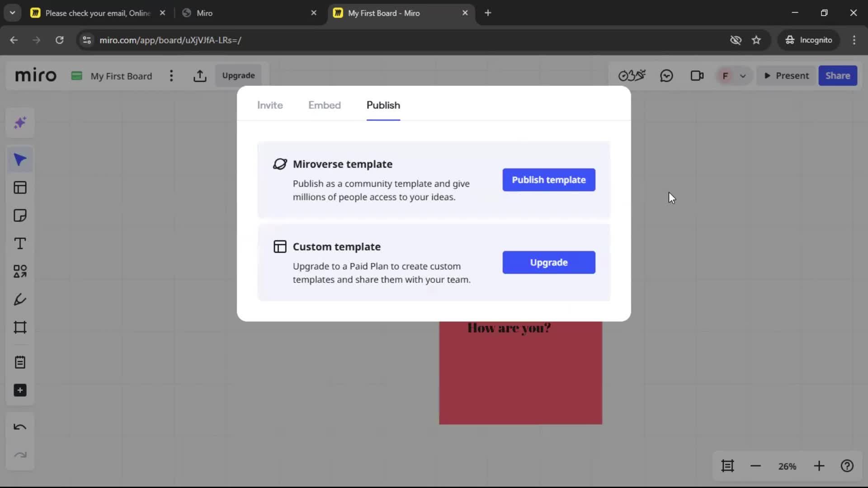
Task: Click Upgrade in Custom template card
Action: pos(549,263)
